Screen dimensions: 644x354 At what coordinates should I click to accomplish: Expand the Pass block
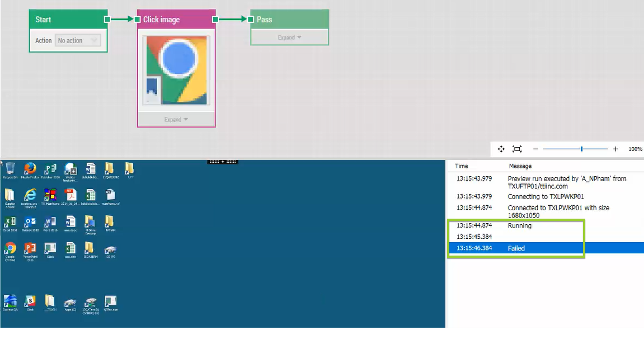pos(290,37)
